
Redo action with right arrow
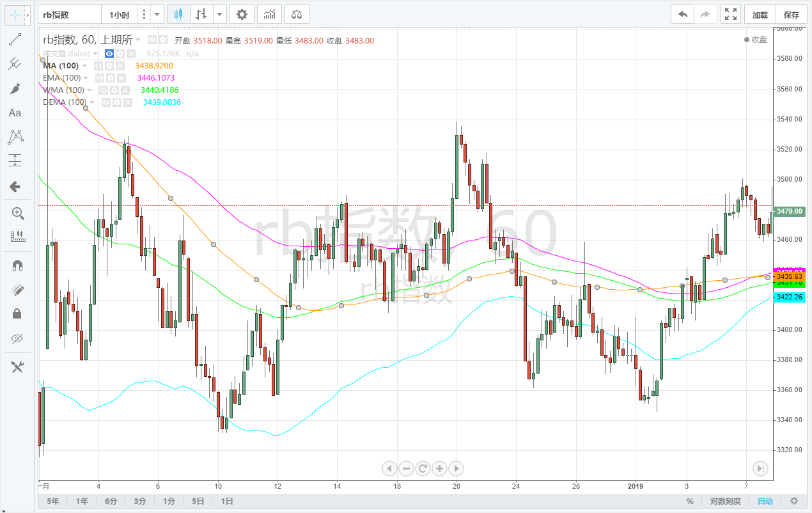(705, 14)
